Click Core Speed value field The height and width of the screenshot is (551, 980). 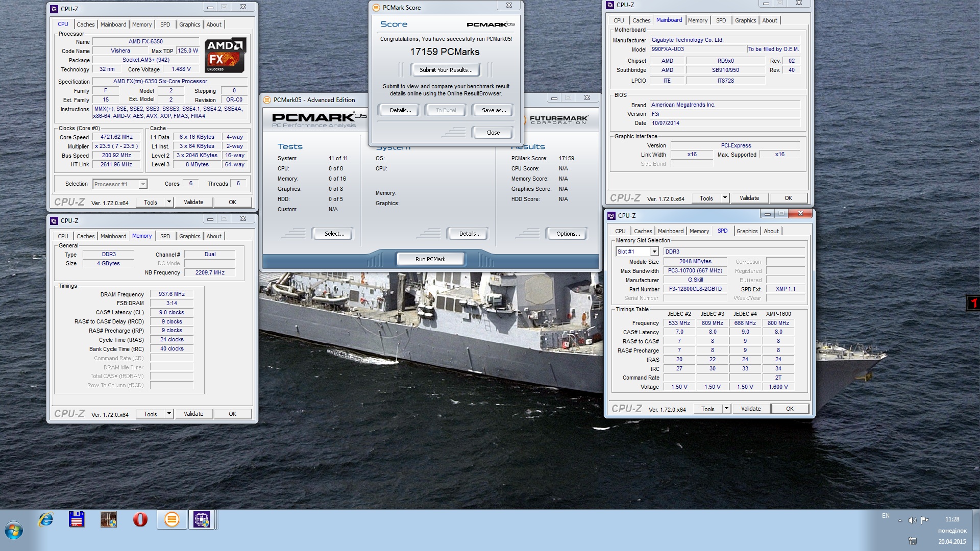tap(117, 137)
